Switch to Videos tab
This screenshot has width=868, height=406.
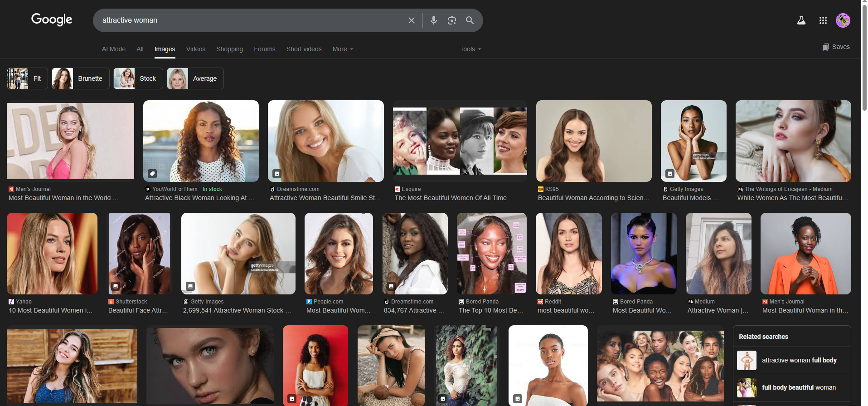point(196,49)
